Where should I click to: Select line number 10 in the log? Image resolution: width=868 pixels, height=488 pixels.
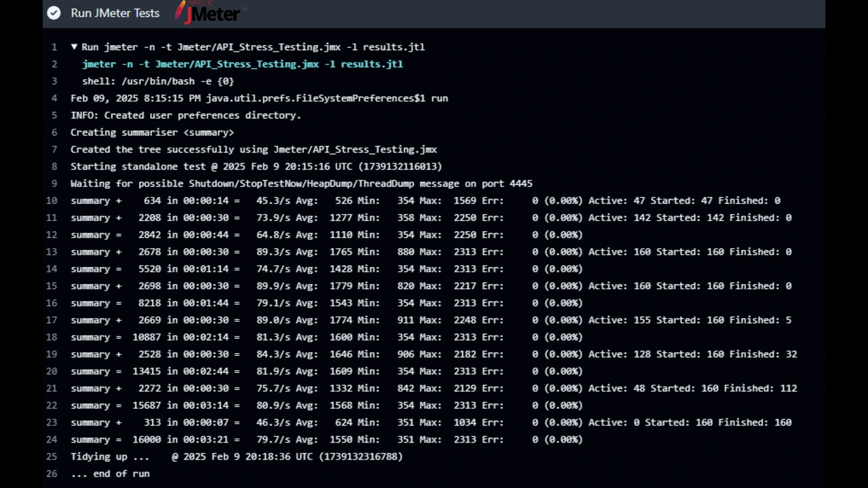(x=52, y=201)
